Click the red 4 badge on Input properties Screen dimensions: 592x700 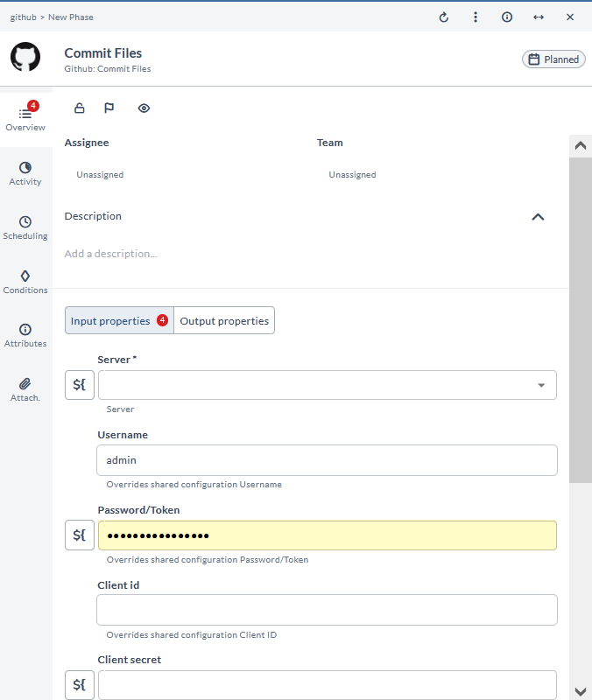pyautogui.click(x=163, y=320)
